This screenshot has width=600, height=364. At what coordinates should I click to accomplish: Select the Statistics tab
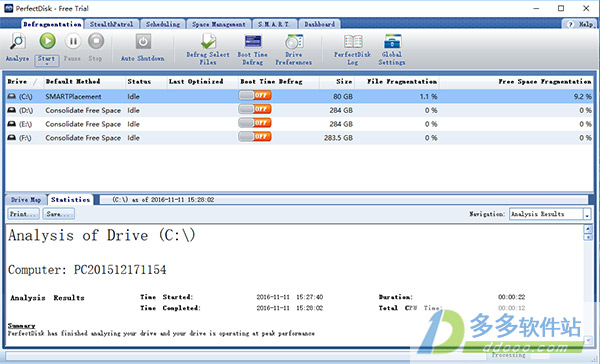(70, 199)
